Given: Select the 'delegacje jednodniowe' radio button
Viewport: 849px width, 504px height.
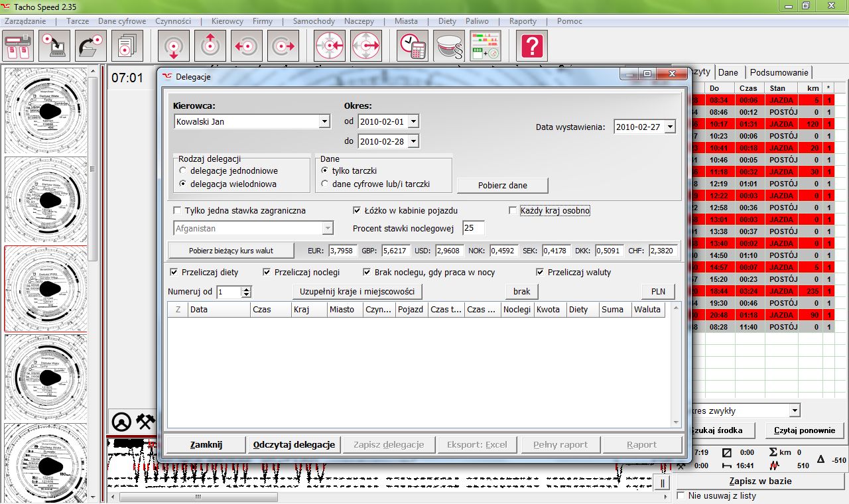Looking at the screenshot, I should pos(184,171).
